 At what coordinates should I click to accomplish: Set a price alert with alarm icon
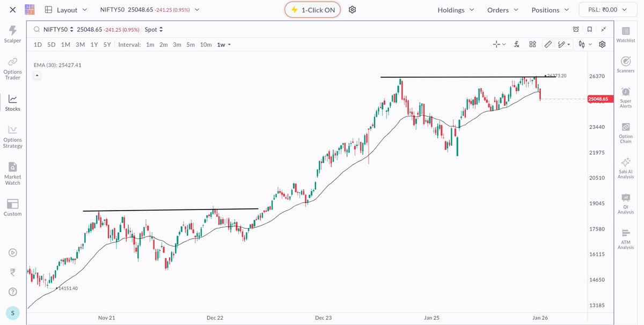[x=576, y=30]
